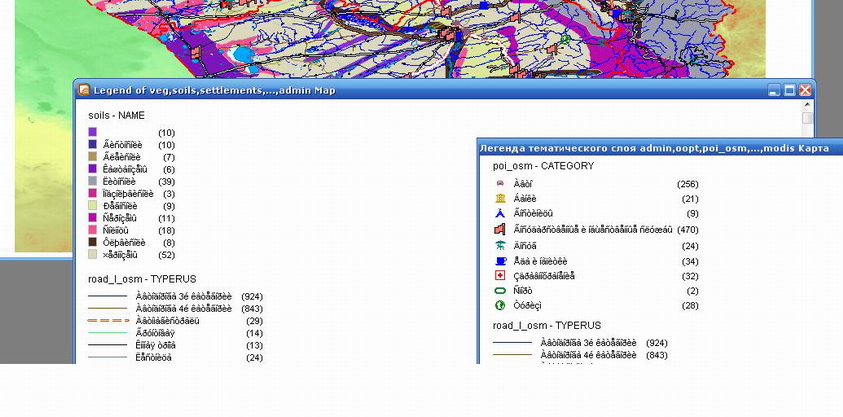Image resolution: width=843 pixels, height=417 pixels.
Task: Click the pink soil swatch with count 18
Action: (x=93, y=230)
